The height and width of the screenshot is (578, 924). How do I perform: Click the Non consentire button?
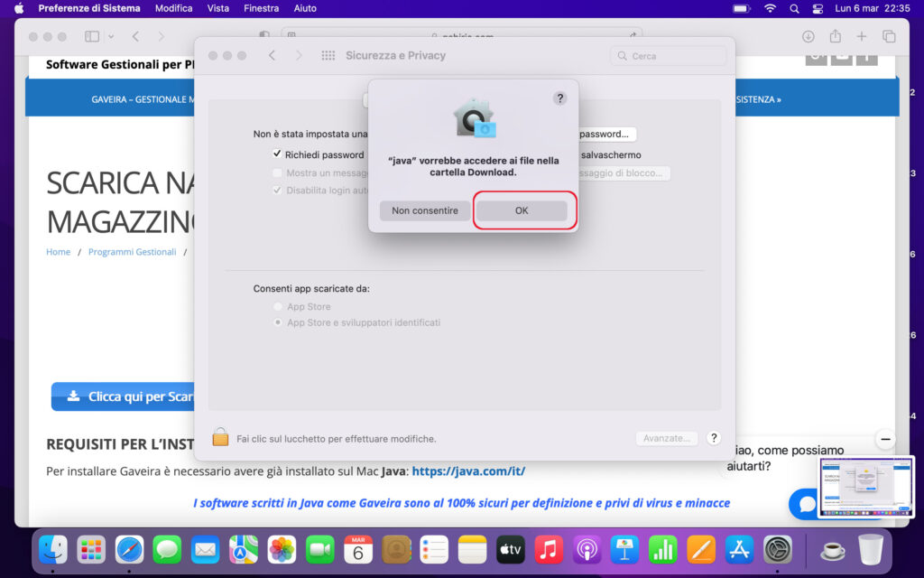coord(425,210)
